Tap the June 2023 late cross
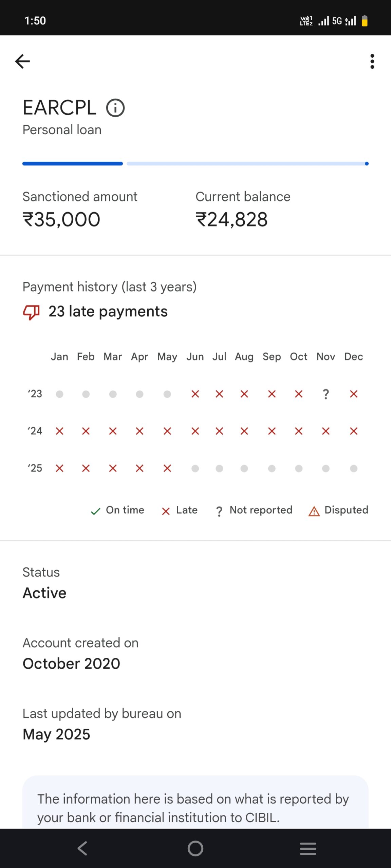This screenshot has width=391, height=868. pos(195,394)
